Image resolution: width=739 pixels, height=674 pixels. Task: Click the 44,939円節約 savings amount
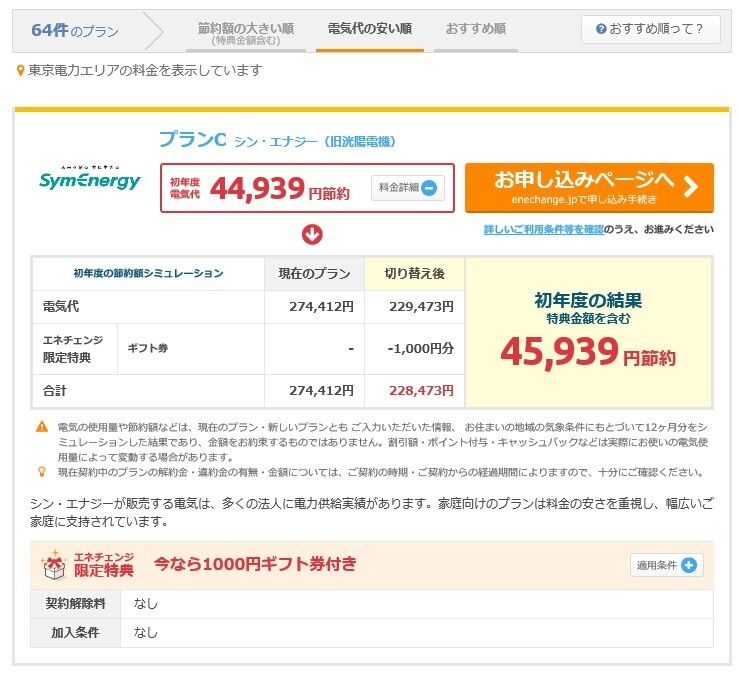(279, 189)
